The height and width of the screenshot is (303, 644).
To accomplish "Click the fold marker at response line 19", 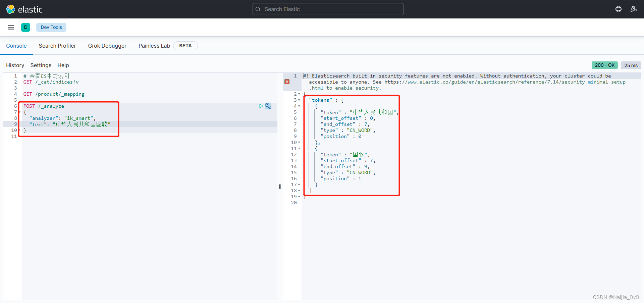I will 299,197.
